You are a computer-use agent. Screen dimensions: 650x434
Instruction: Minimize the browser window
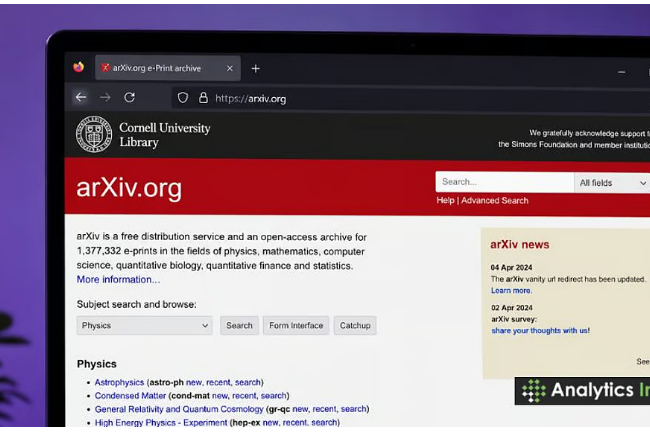coord(621,72)
